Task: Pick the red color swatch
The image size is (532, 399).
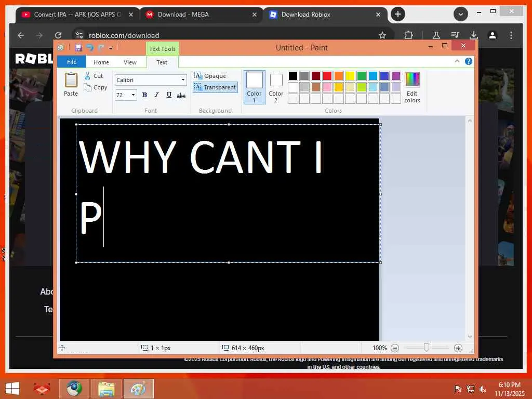Action: pos(327,76)
